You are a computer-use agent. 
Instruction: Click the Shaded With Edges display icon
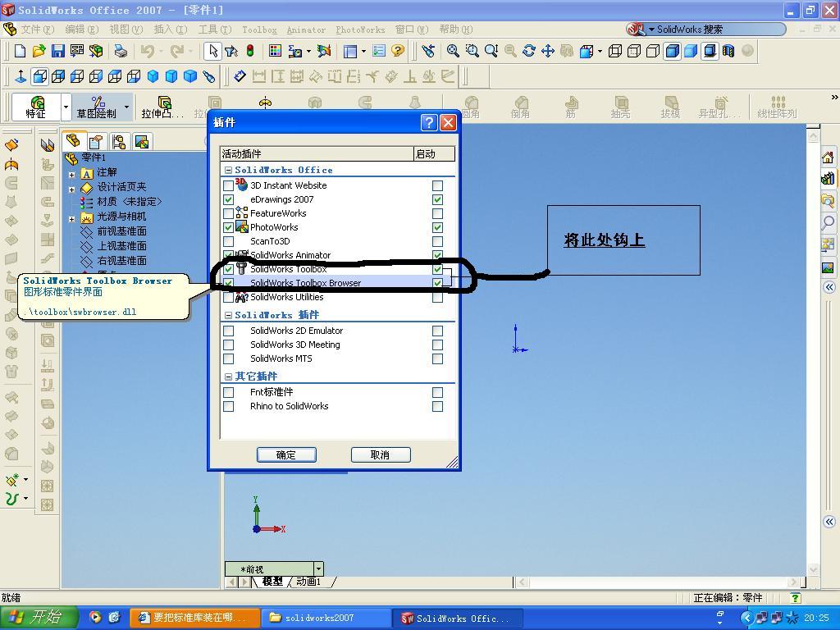tap(672, 51)
